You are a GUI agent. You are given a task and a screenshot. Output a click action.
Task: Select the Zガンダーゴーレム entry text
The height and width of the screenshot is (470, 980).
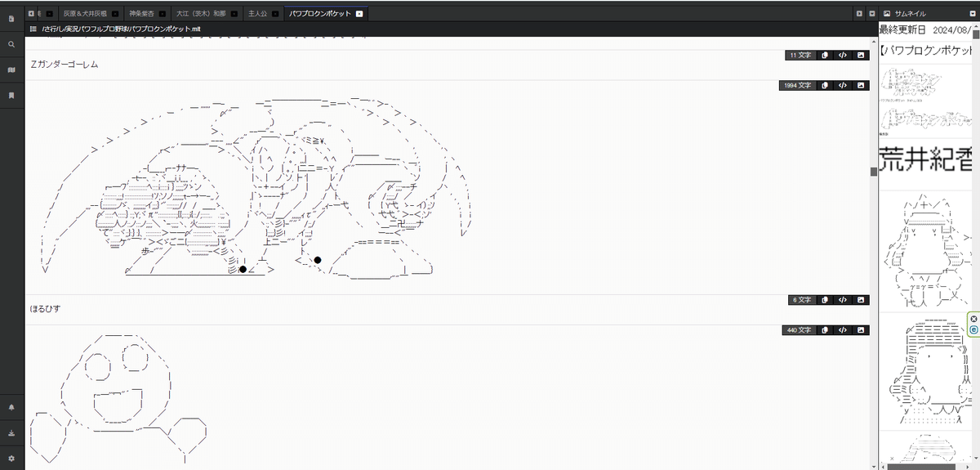pyautogui.click(x=64, y=65)
